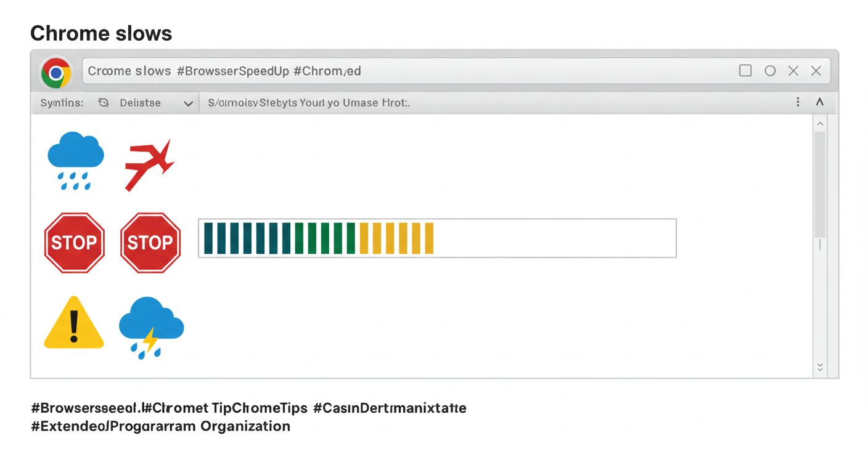The height and width of the screenshot is (473, 868).
Task: Click the scrollbar double-down arrow
Action: click(820, 367)
